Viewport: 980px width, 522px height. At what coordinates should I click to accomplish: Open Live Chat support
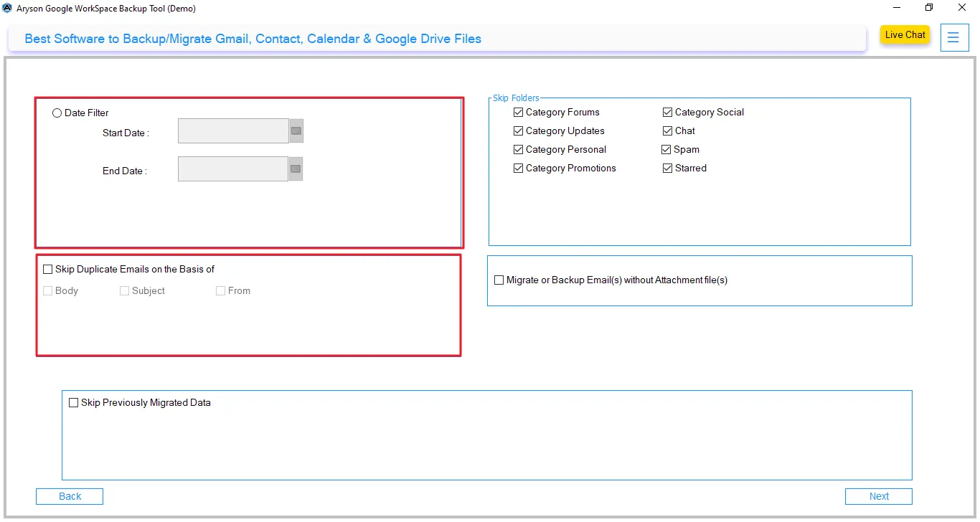[905, 34]
